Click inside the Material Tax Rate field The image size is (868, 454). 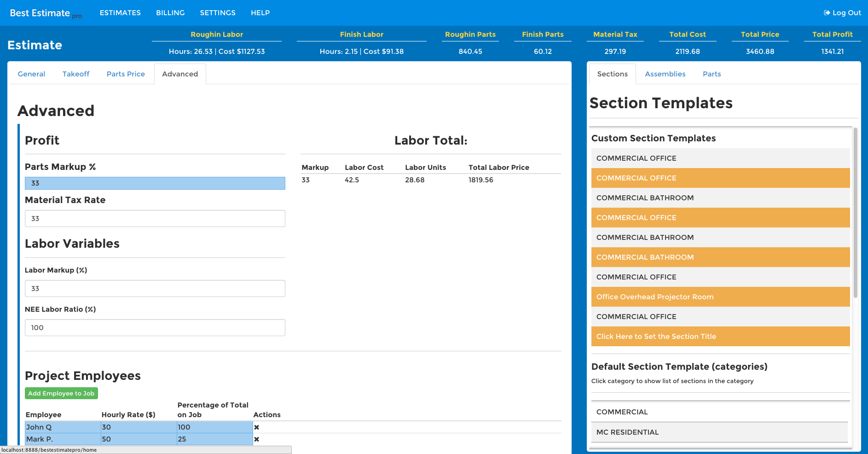tap(155, 218)
